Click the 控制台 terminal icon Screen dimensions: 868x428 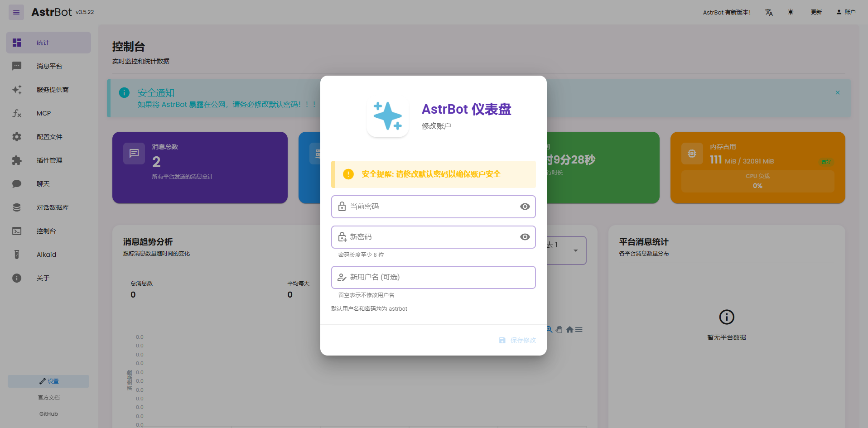[17, 231]
